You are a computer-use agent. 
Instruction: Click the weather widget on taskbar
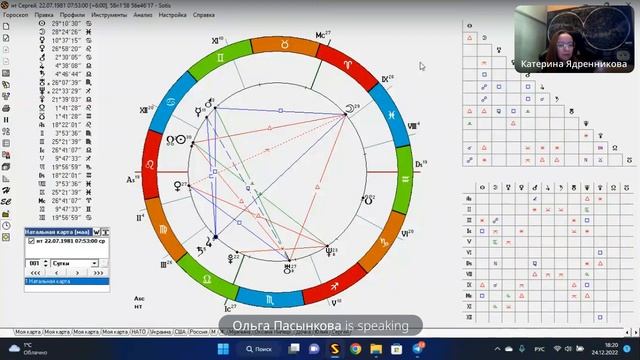click(x=29, y=349)
